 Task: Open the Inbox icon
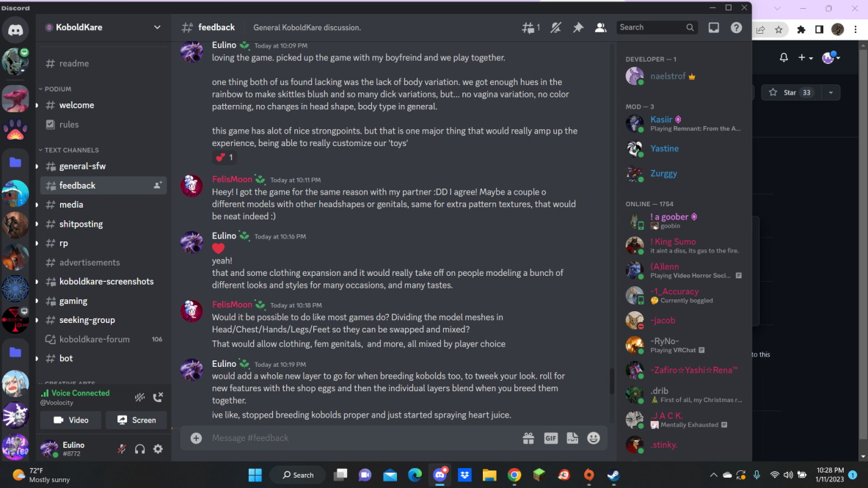(714, 27)
